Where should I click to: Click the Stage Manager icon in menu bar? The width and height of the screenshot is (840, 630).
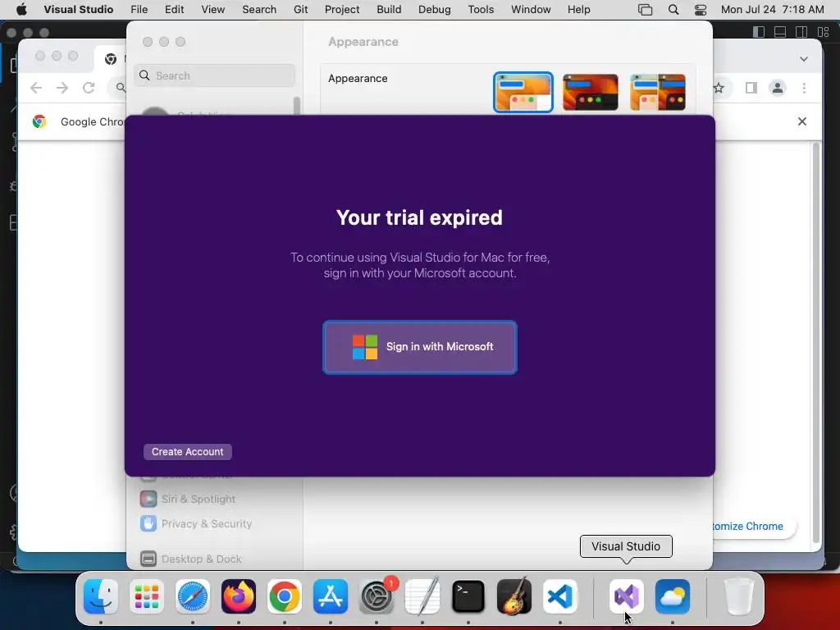[x=645, y=10]
